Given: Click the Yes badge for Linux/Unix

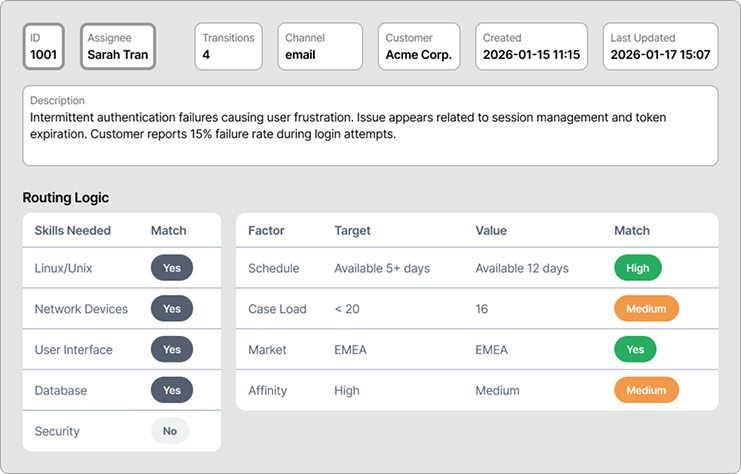Looking at the screenshot, I should click(x=172, y=268).
